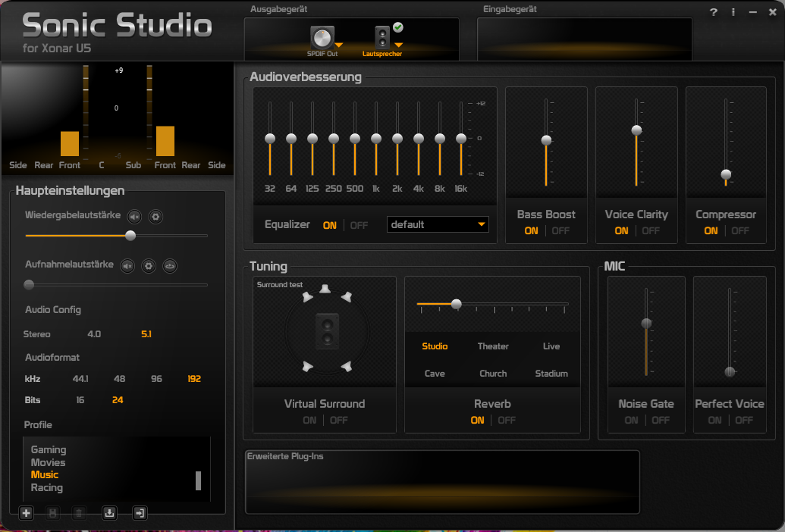
Task: Mute the Aufnahmelautstärke recording volume
Action: coord(127,266)
